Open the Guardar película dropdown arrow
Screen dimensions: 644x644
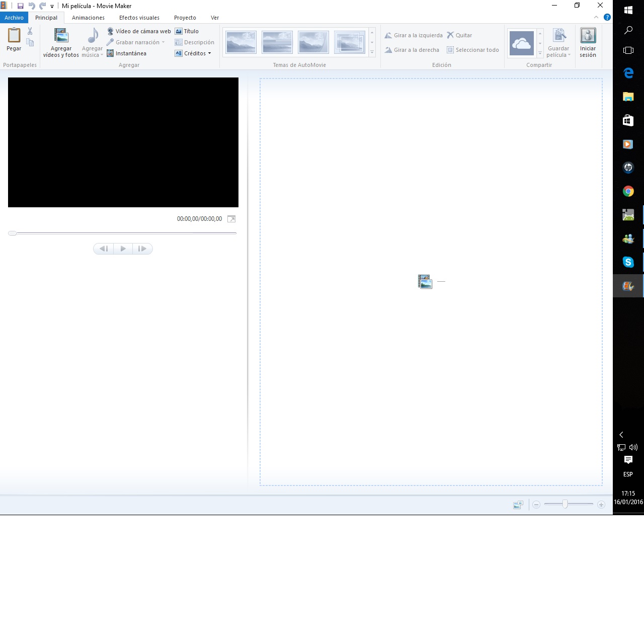pos(570,55)
